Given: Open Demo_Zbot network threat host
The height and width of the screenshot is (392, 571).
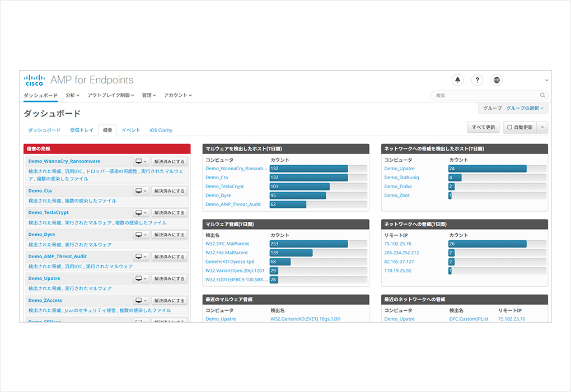Looking at the screenshot, I should point(397,195).
